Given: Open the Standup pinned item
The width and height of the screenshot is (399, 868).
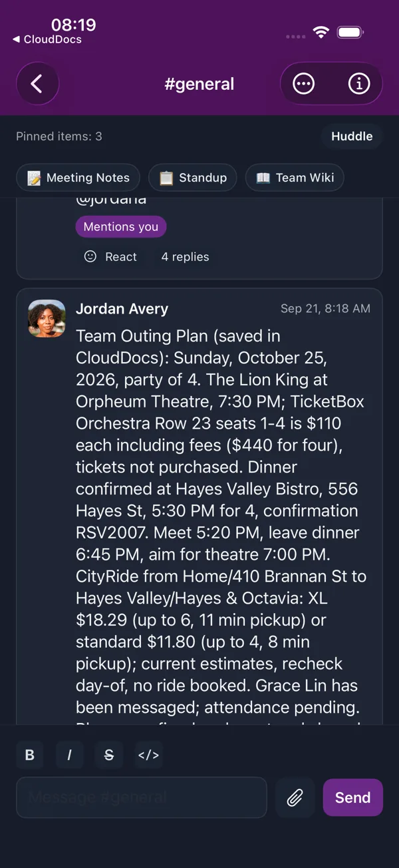Looking at the screenshot, I should pos(193,178).
